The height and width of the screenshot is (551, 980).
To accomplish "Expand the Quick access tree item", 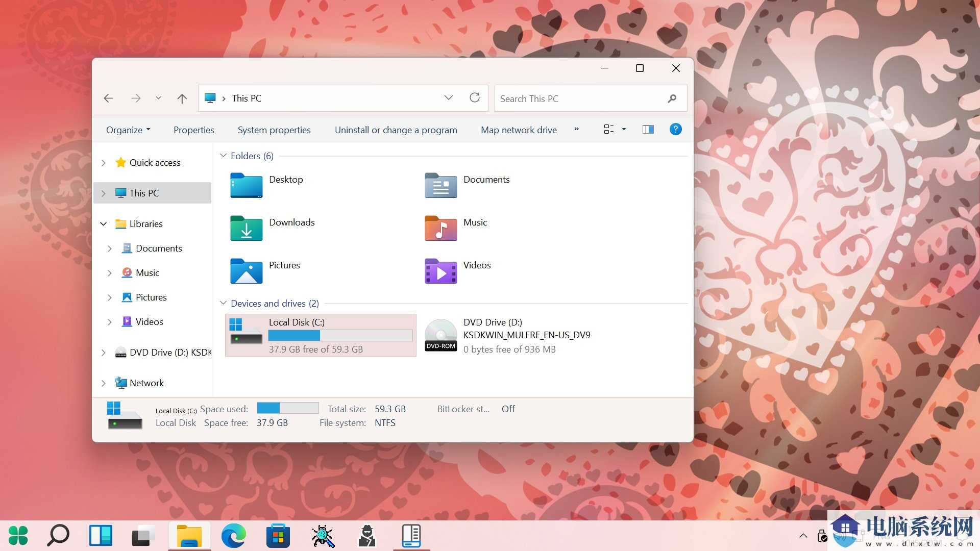I will tap(104, 161).
